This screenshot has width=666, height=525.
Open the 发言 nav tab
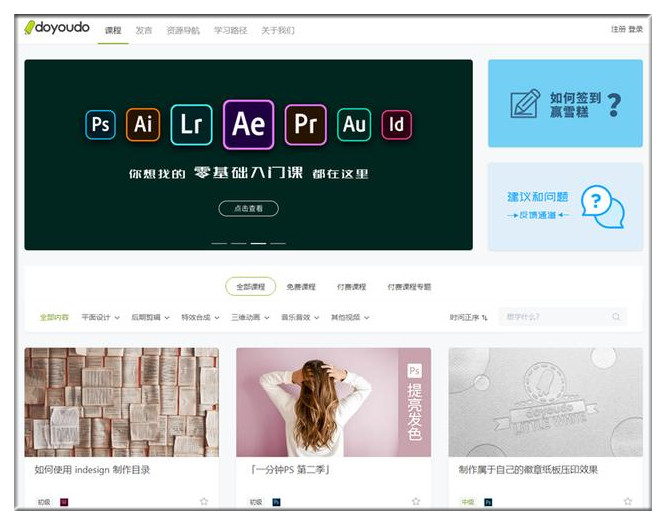click(x=144, y=30)
